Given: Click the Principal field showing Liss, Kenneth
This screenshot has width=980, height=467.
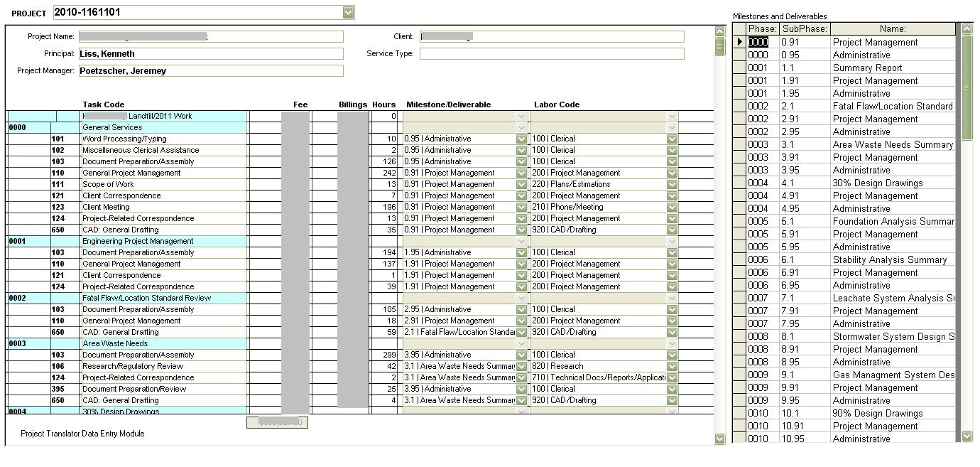Looking at the screenshot, I should point(210,53).
